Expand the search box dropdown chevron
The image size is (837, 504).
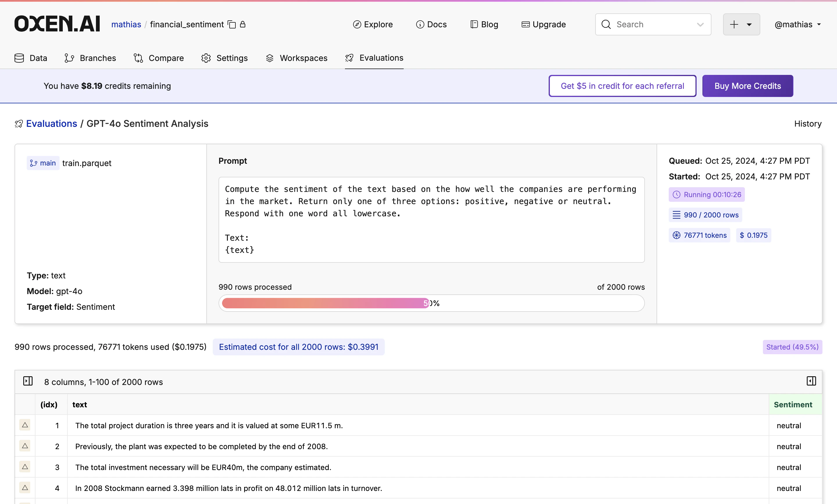pos(700,24)
